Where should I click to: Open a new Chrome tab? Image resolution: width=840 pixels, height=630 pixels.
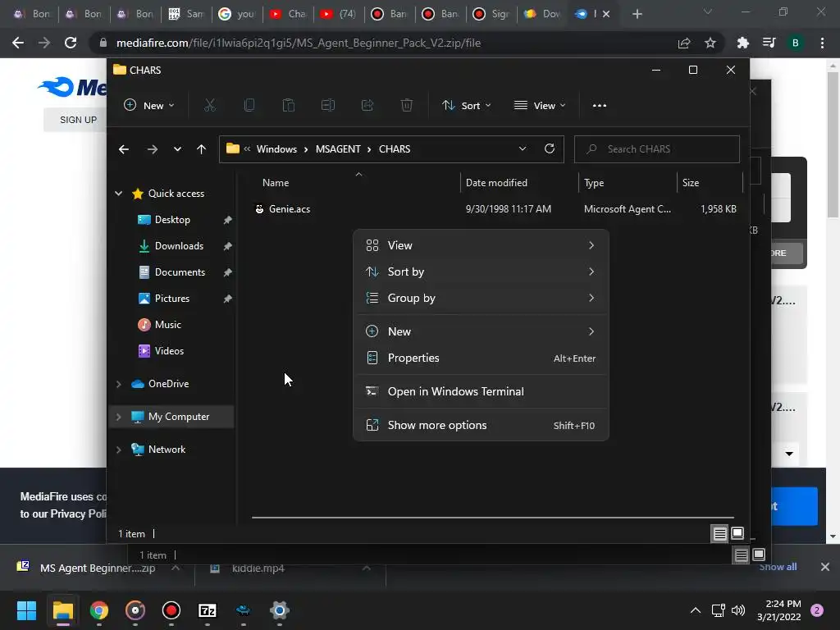(637, 14)
